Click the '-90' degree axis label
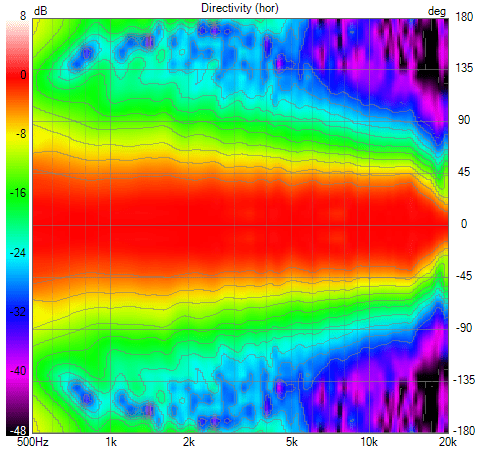480x451 pixels. coord(464,328)
